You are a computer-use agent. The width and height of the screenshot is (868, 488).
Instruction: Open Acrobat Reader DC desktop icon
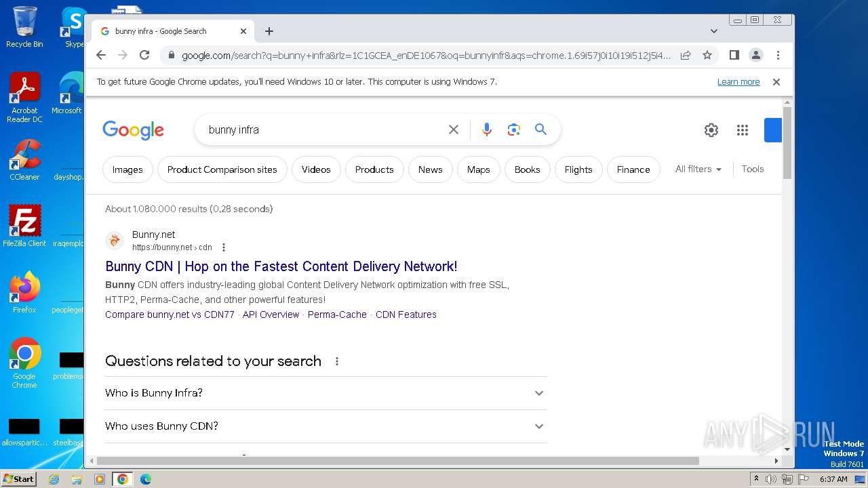pyautogui.click(x=24, y=98)
